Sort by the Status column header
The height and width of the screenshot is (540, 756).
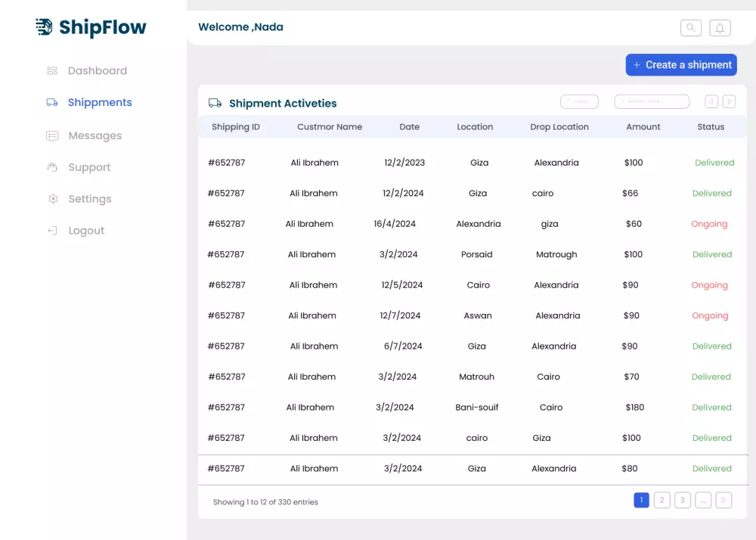click(x=711, y=127)
